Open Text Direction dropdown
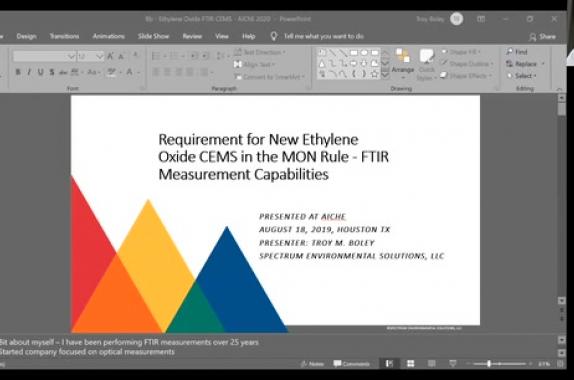The image size is (574, 380). pyautogui.click(x=260, y=52)
